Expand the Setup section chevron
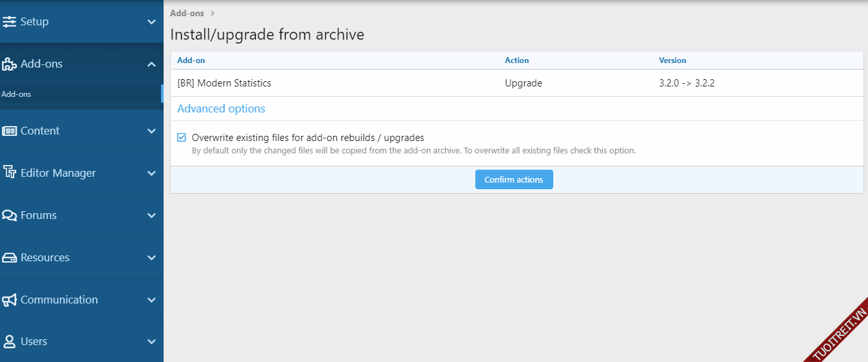Viewport: 868px width, 362px height. point(151,21)
